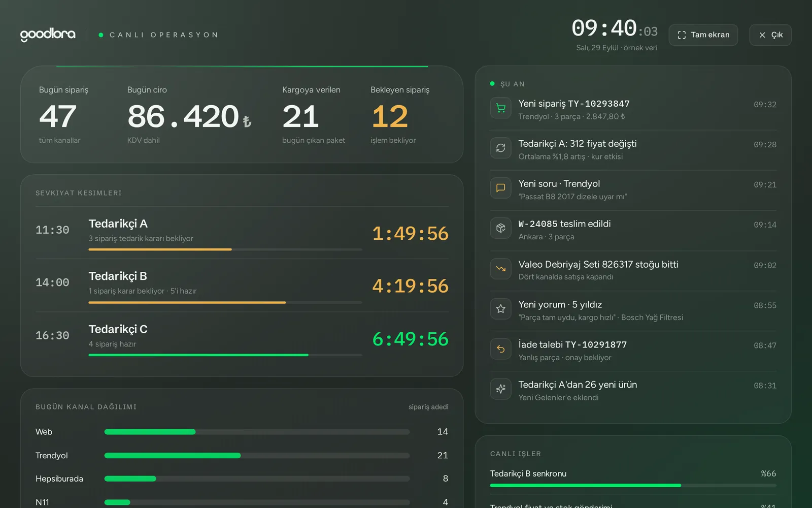Click the green dot next to ŞU AN
The image size is (812, 508).
coord(492,83)
